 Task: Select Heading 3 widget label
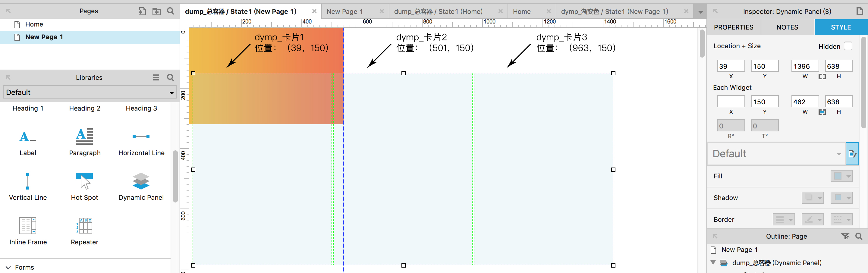141,108
